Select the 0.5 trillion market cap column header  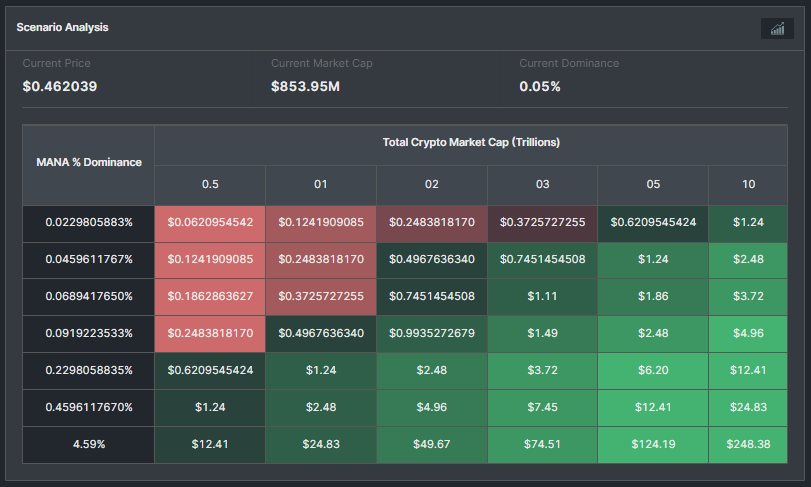pos(210,185)
